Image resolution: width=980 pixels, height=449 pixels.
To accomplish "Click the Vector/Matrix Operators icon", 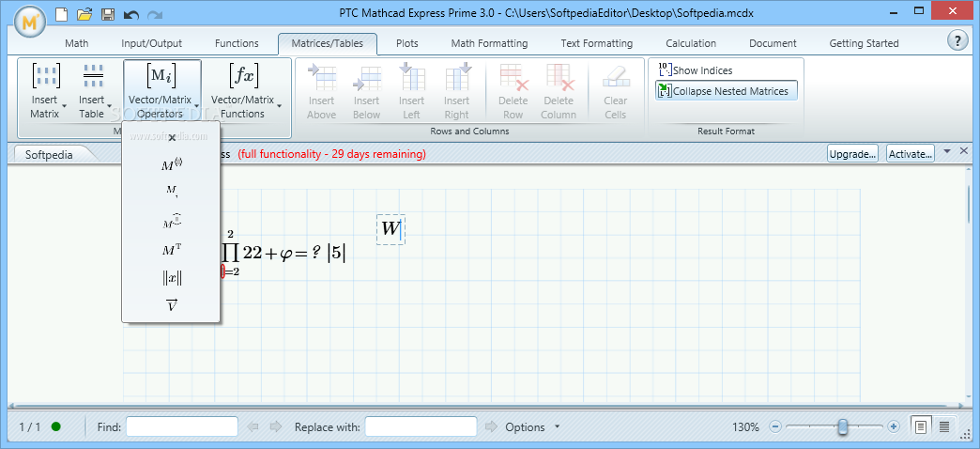I will coord(161,76).
